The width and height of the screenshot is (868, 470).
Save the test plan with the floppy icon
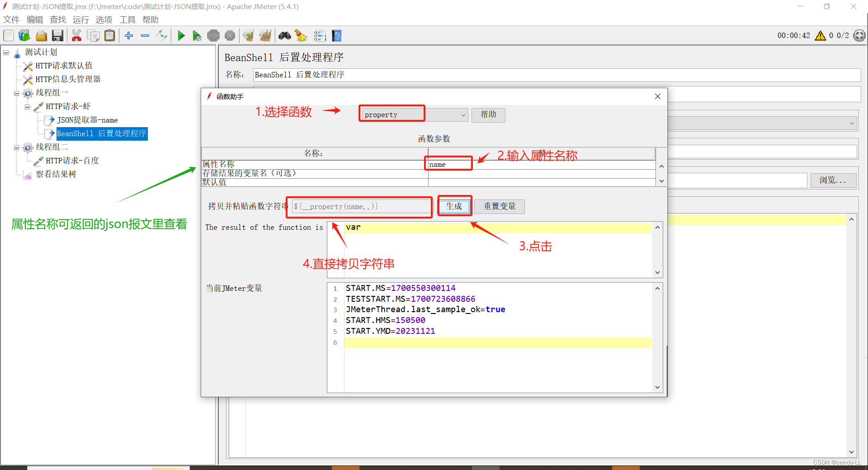click(57, 35)
